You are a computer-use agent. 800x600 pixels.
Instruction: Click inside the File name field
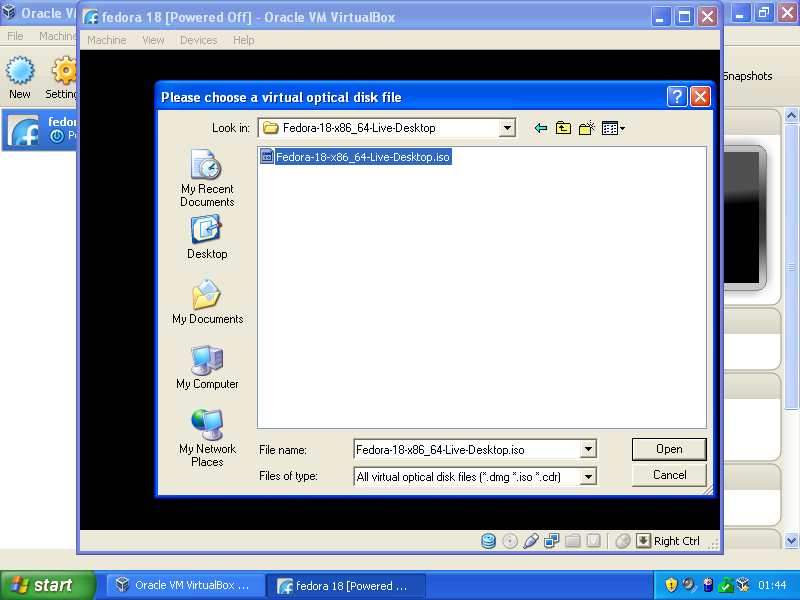point(467,449)
